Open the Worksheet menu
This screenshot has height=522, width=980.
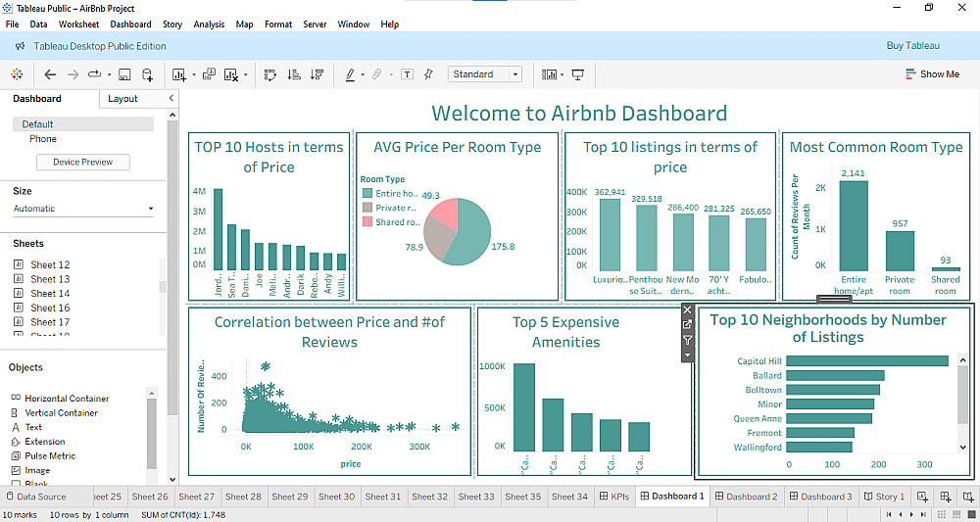78,24
